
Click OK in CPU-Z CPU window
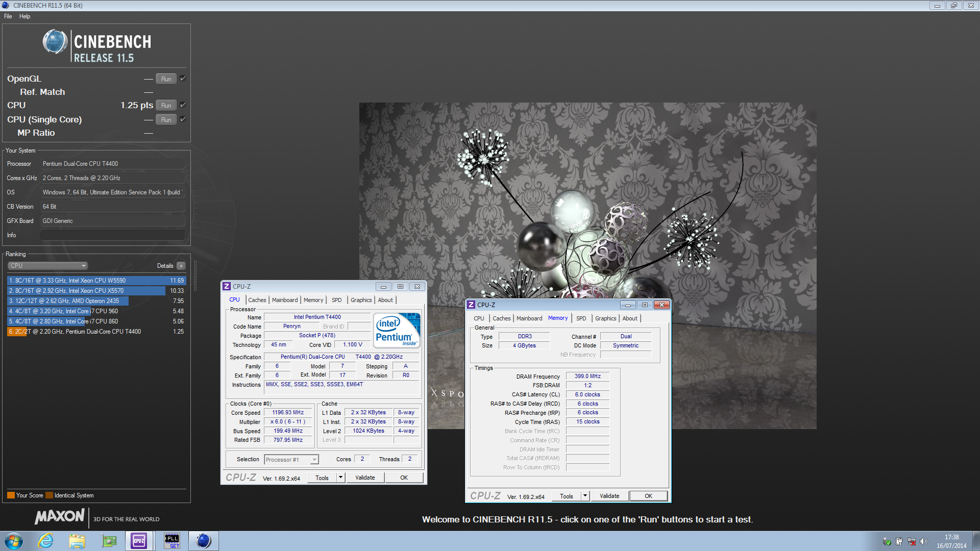(x=404, y=478)
